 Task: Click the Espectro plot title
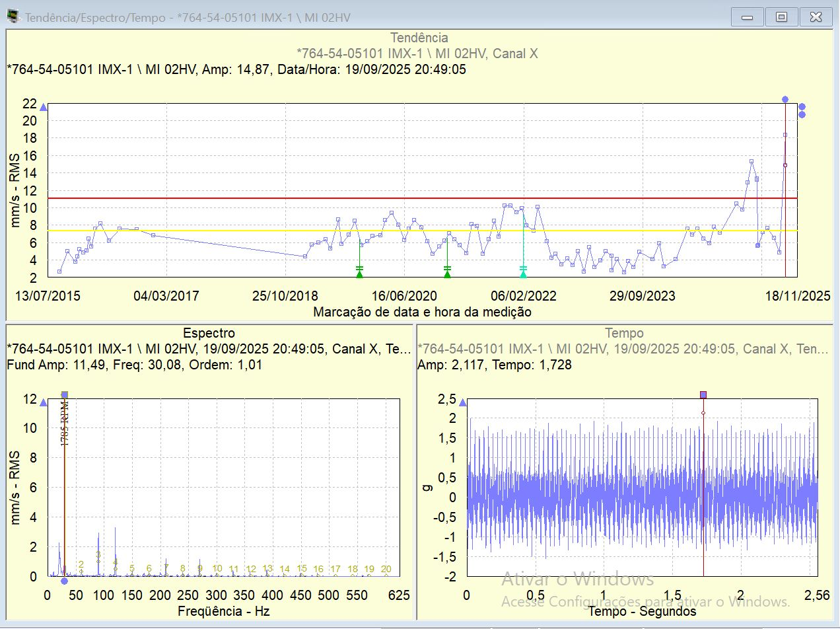(x=209, y=333)
